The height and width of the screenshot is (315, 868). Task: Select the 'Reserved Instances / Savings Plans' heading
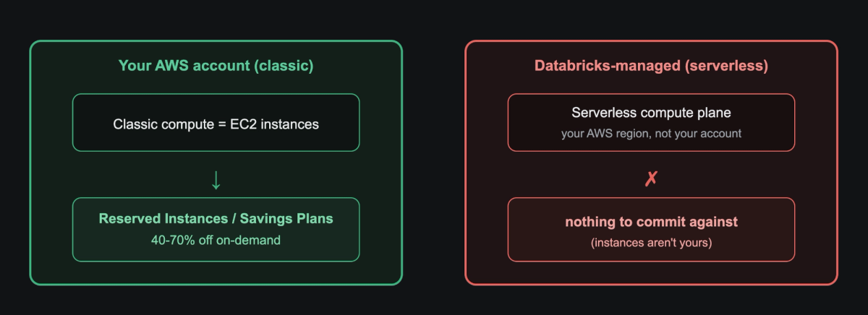point(216,219)
